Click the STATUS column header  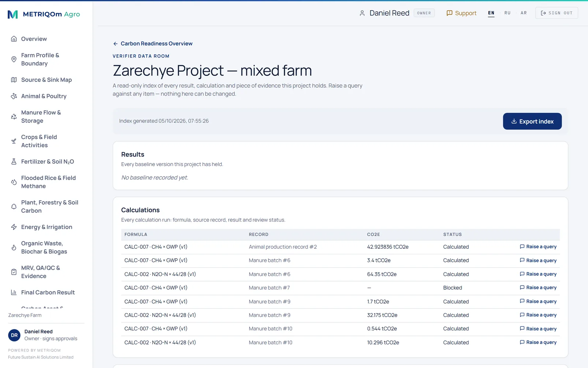tap(452, 234)
